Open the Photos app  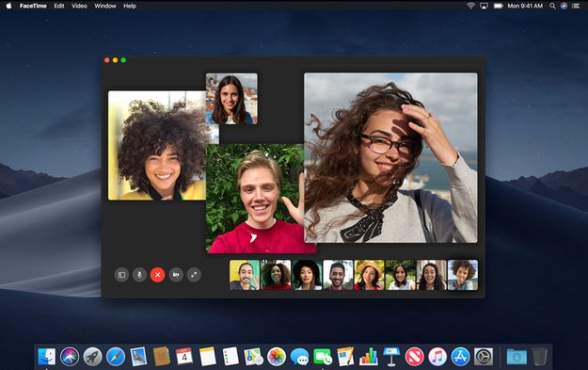pyautogui.click(x=277, y=356)
